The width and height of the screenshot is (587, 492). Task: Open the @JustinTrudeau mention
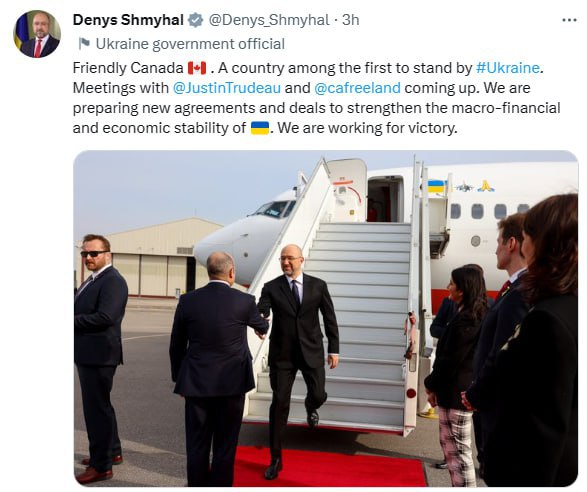pyautogui.click(x=226, y=88)
